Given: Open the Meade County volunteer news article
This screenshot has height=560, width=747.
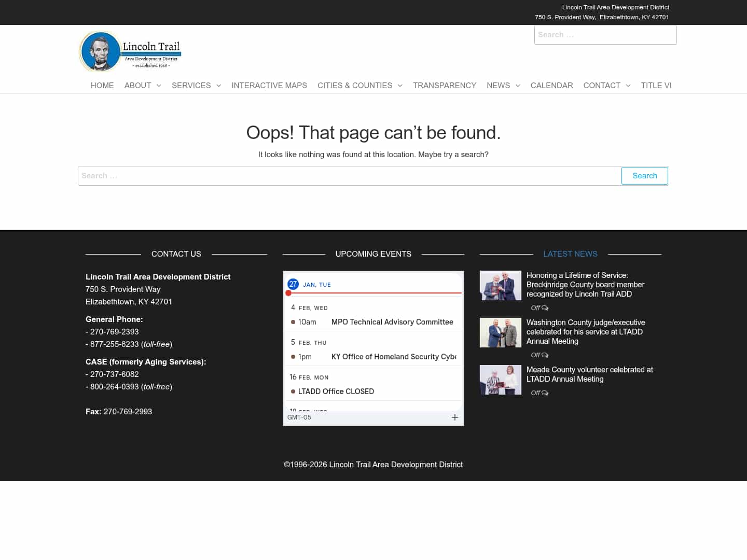Looking at the screenshot, I should coord(590,374).
